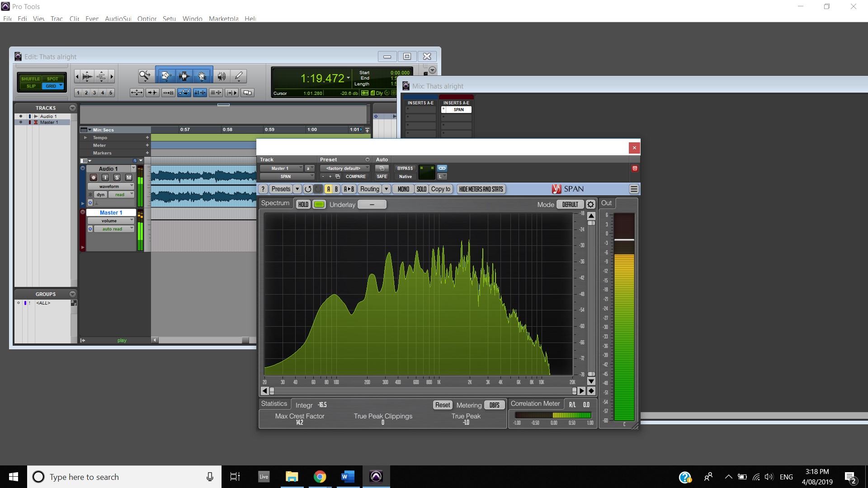Open SPAN spectrum mode settings gear
The height and width of the screenshot is (488, 868).
[x=590, y=204]
